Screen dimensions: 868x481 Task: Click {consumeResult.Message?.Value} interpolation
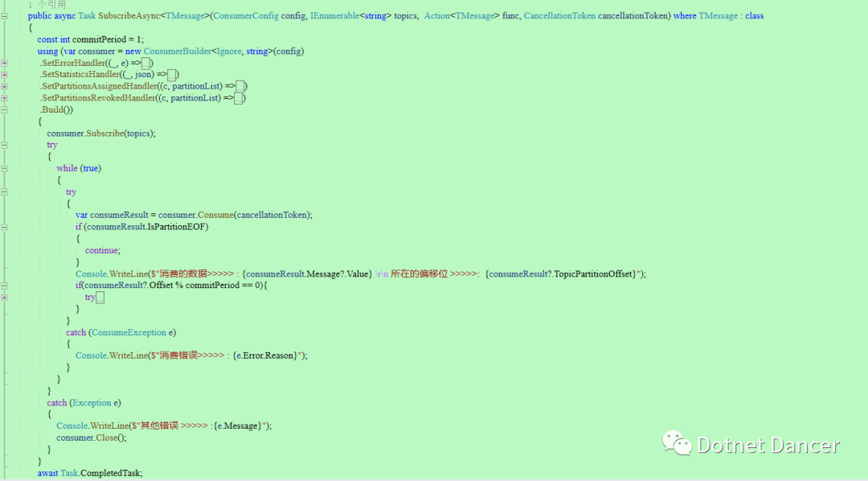coord(308,273)
